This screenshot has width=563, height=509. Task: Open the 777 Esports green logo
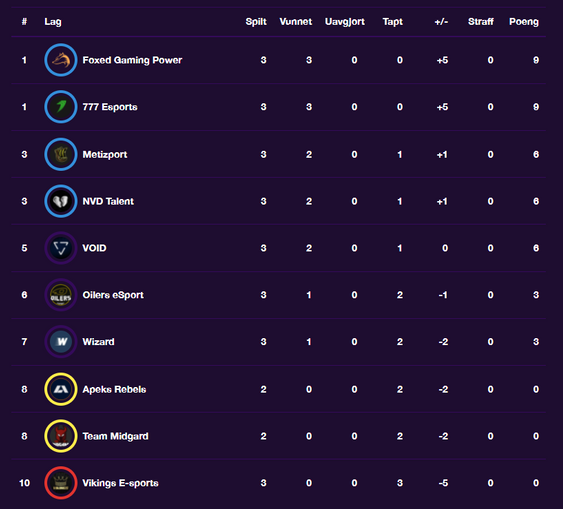pos(61,107)
